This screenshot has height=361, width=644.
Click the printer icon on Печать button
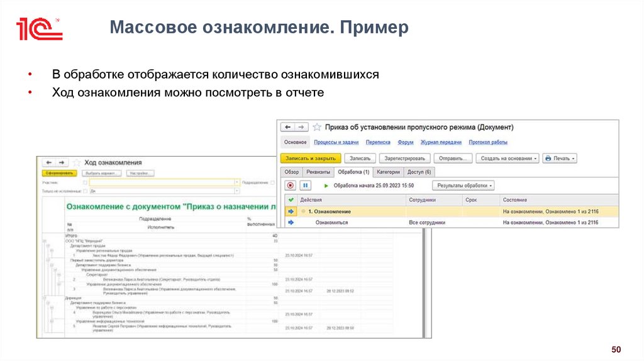point(548,158)
